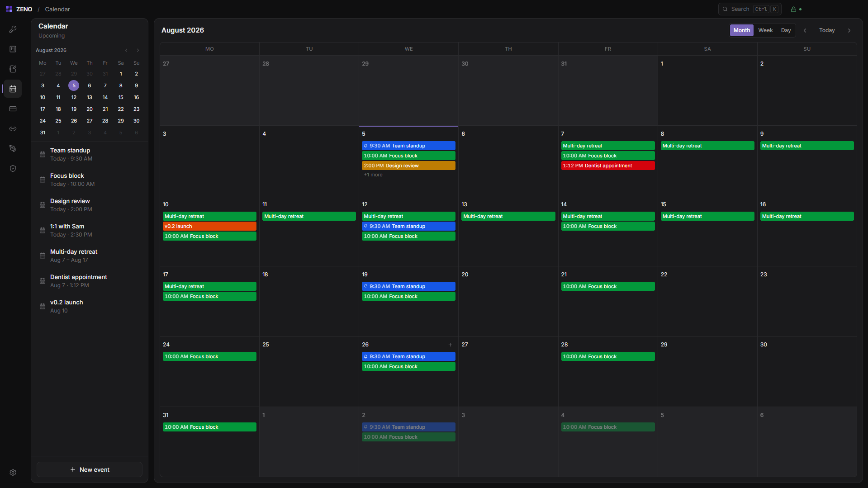This screenshot has width=868, height=488.
Task: Open the link sidebar icon
Action: coord(13,128)
